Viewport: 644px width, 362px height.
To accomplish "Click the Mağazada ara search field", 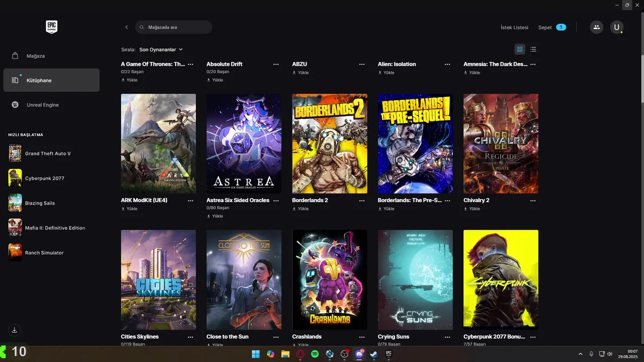I will 174,27.
